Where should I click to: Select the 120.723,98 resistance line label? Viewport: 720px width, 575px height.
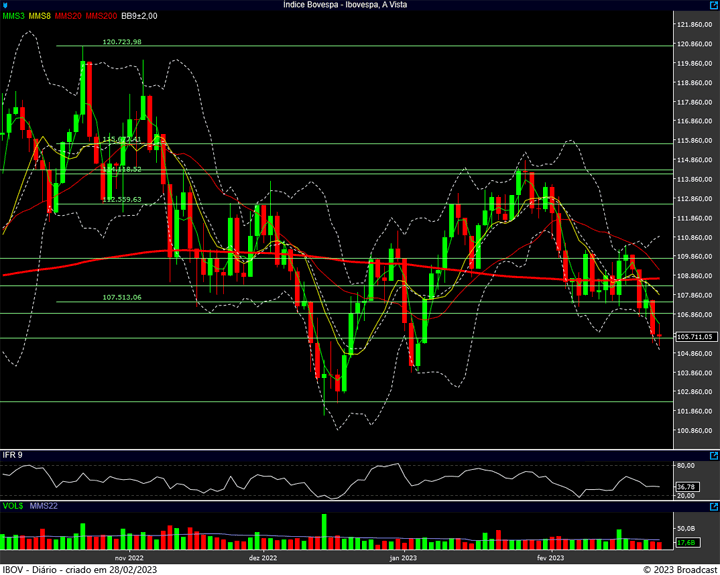pyautogui.click(x=122, y=42)
